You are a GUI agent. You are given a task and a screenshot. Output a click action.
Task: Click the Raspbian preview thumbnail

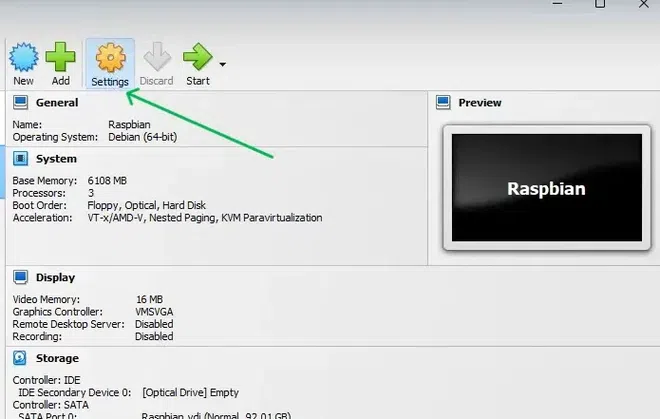coord(545,188)
